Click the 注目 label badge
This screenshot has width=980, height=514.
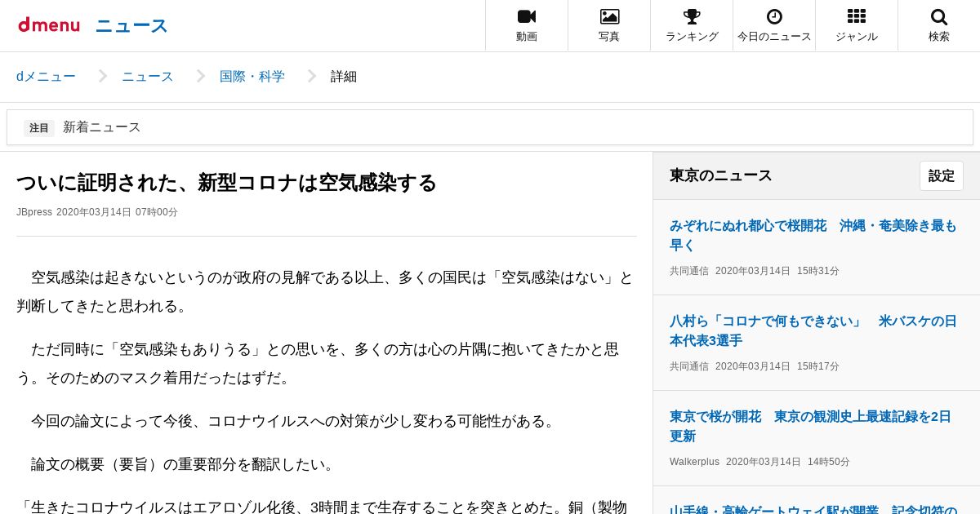click(39, 128)
